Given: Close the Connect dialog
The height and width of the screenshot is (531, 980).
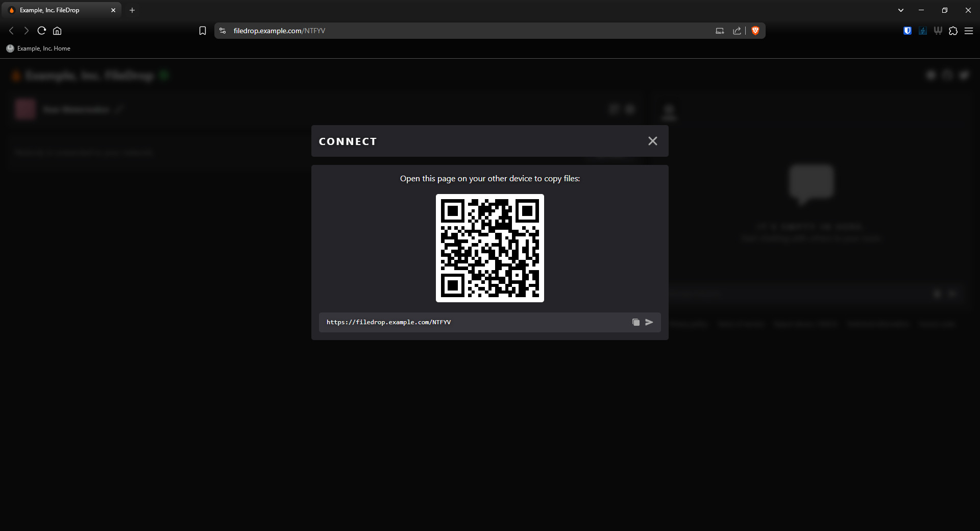Looking at the screenshot, I should point(652,141).
